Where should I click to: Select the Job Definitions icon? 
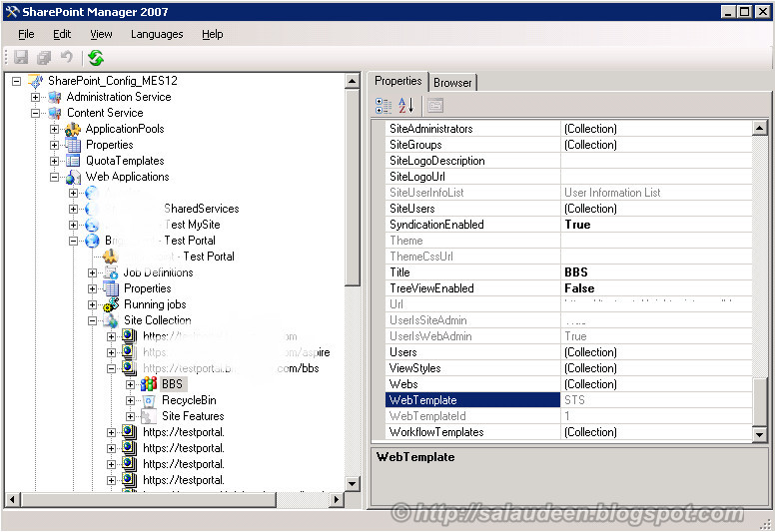111,272
